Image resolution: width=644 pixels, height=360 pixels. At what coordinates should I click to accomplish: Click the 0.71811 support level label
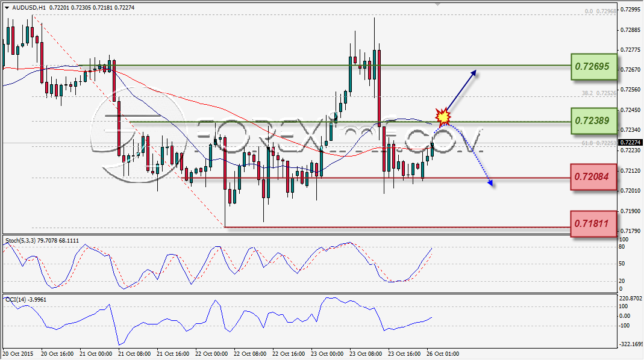point(593,224)
